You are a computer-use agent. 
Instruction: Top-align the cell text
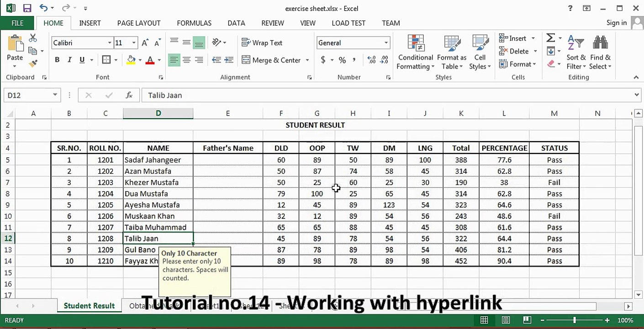[174, 42]
